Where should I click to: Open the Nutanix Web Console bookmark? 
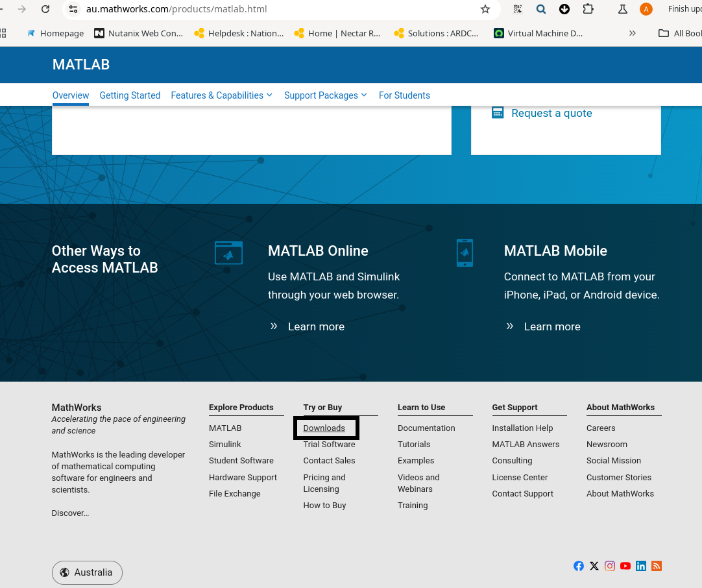[x=138, y=33]
